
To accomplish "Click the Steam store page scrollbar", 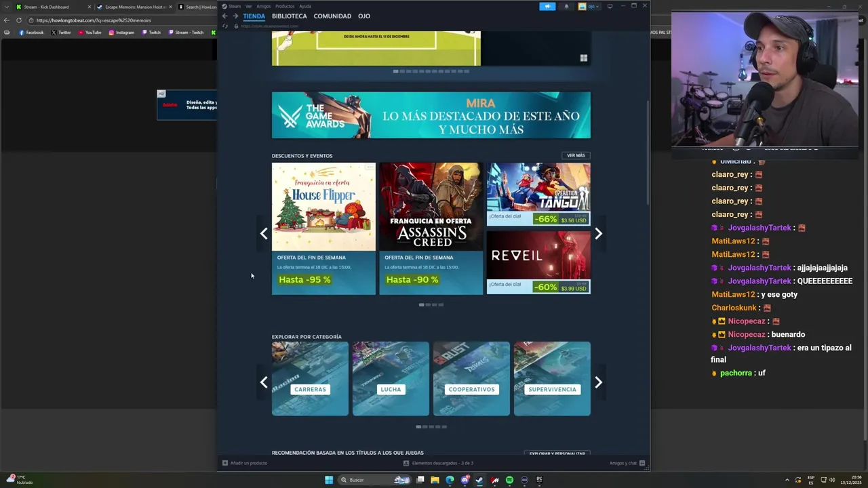I will [x=648, y=152].
